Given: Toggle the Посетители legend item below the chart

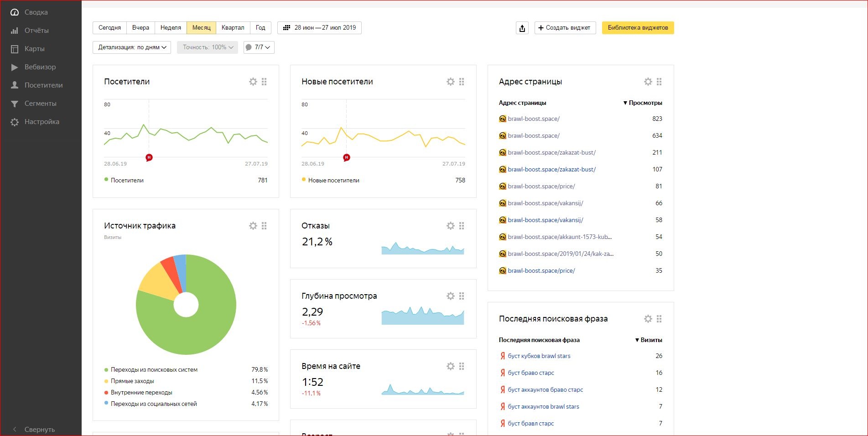Looking at the screenshot, I should coord(127,180).
